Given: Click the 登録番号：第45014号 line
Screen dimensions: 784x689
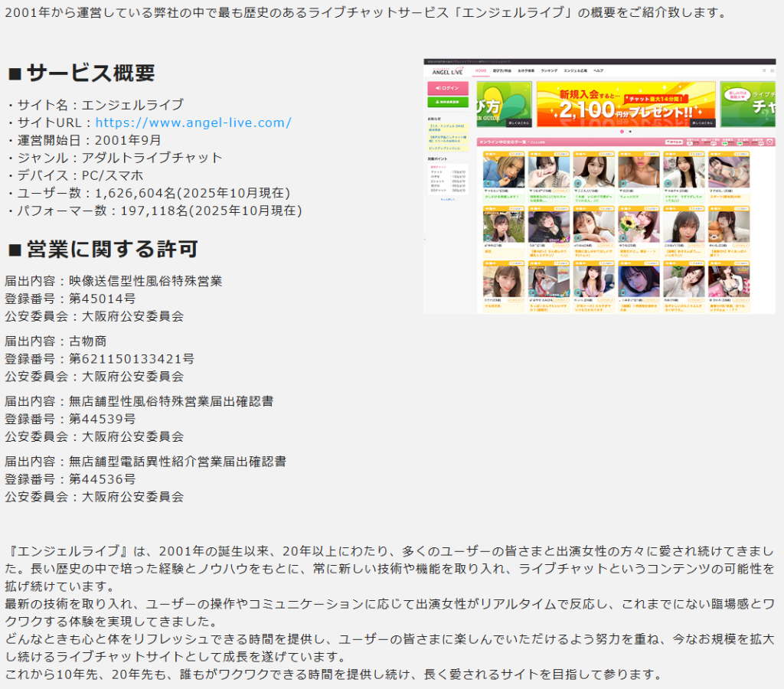Looking at the screenshot, I should pos(70,299).
